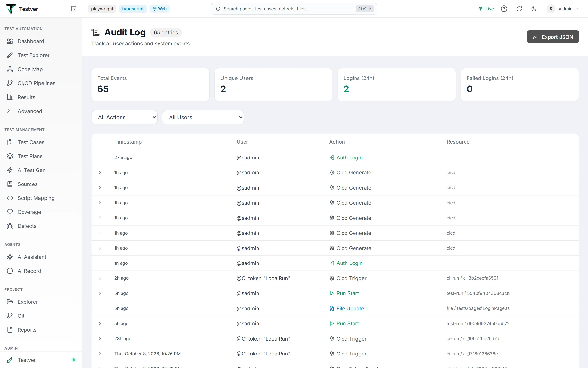Click the AI Record circle icon

(x=10, y=271)
